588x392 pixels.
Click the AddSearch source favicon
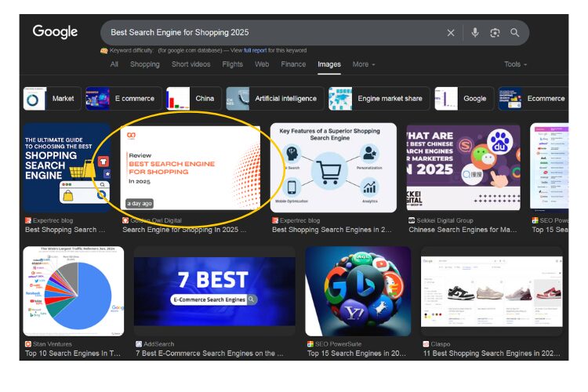point(139,343)
